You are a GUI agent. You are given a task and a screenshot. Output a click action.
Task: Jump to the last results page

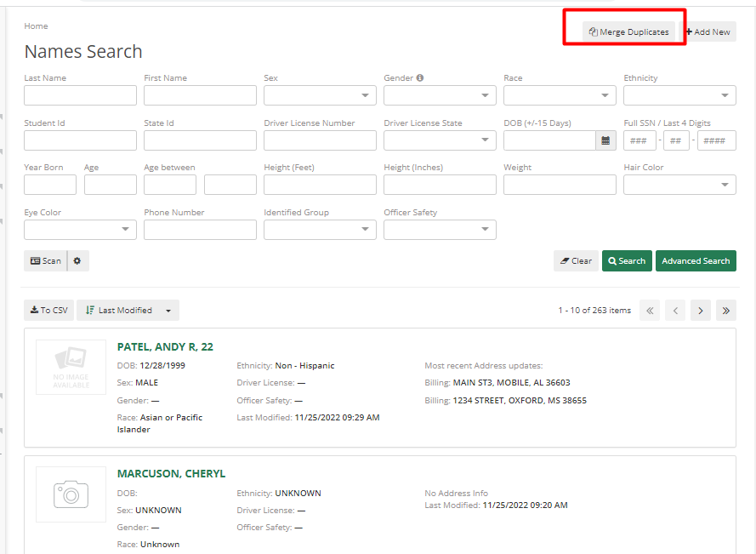point(725,310)
